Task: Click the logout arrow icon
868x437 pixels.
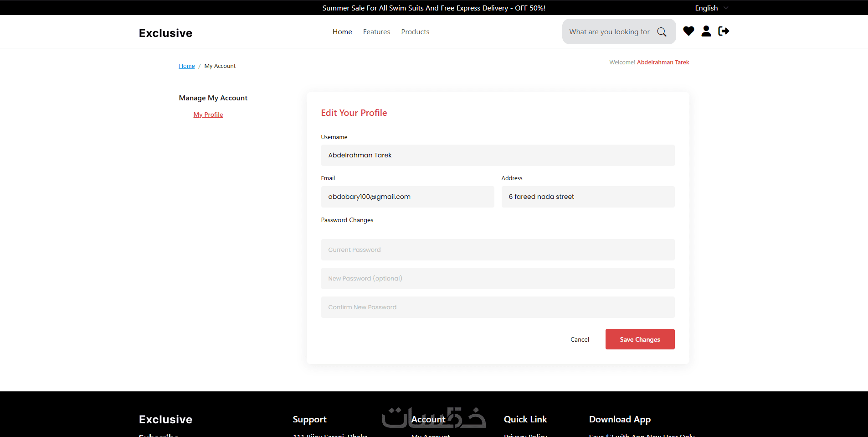Action: [x=724, y=31]
